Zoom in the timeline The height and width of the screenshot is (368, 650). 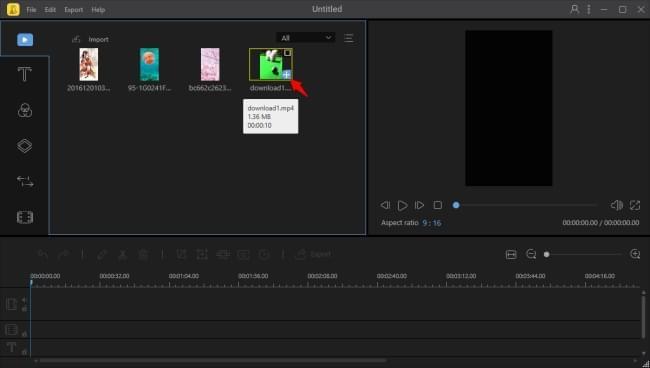(635, 254)
